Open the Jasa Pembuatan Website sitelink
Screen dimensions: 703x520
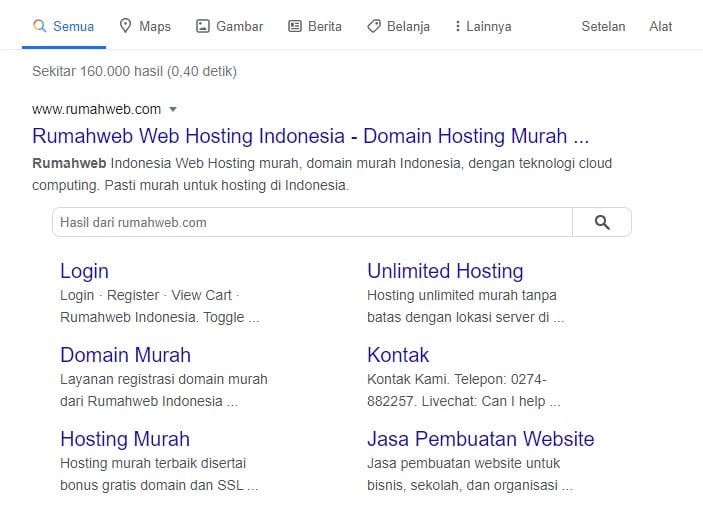481,439
